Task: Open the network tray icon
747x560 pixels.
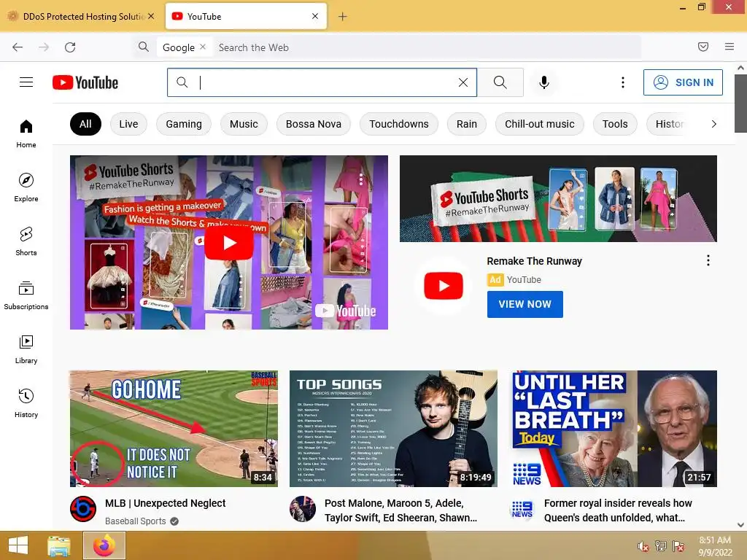Action: [661, 546]
